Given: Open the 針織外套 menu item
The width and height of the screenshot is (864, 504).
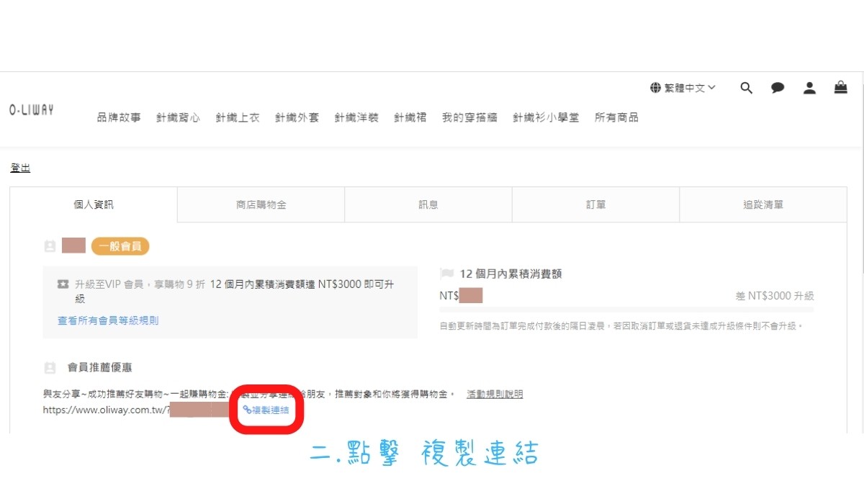Looking at the screenshot, I should coord(297,117).
